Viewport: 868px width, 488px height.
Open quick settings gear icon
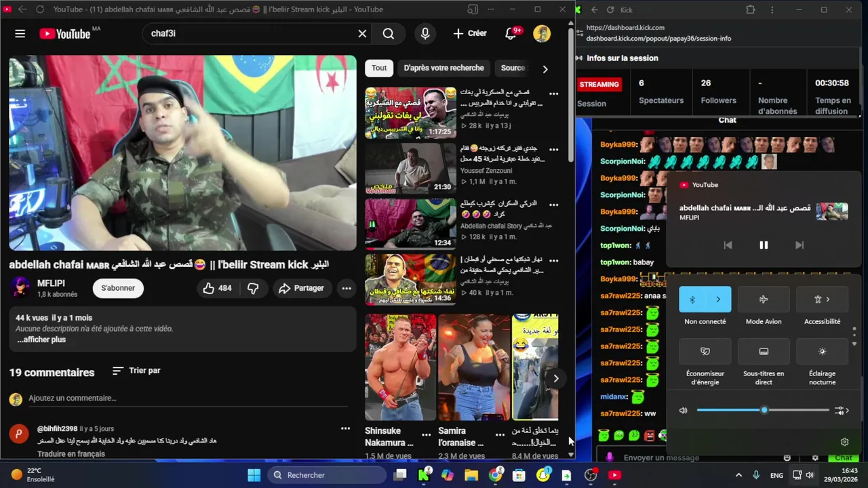tap(844, 442)
